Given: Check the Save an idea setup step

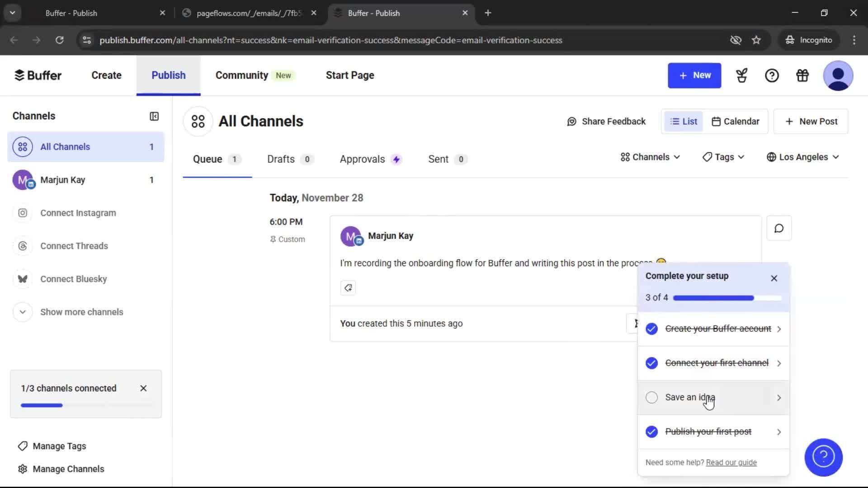Looking at the screenshot, I should [x=651, y=397].
